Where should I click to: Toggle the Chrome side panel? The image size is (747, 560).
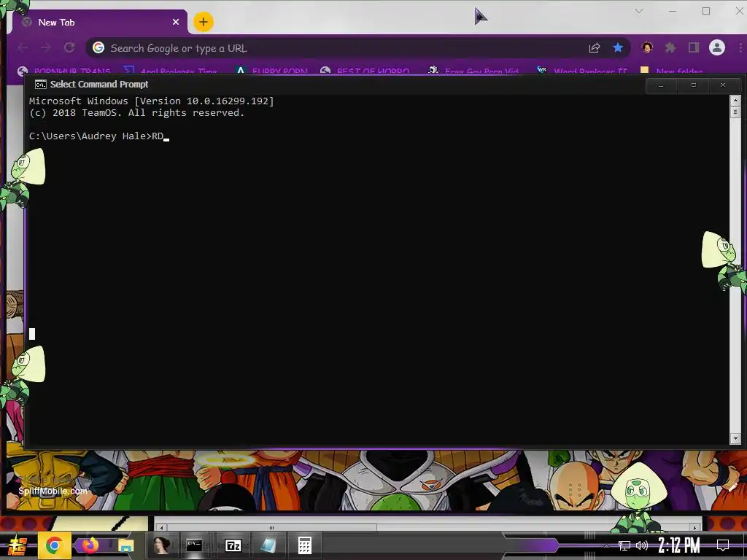coord(694,47)
